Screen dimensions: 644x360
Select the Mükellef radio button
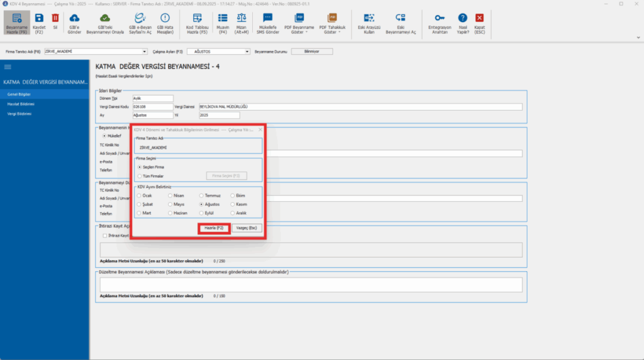coord(104,136)
